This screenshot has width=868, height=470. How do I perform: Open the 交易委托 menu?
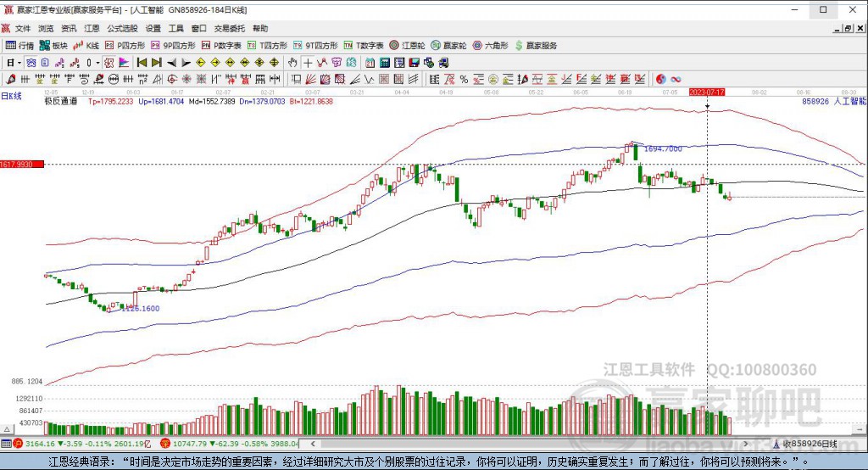tap(229, 28)
